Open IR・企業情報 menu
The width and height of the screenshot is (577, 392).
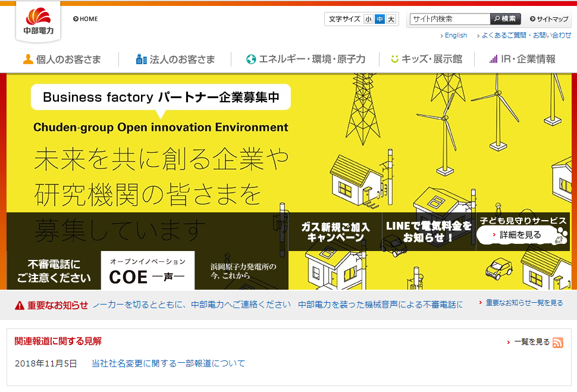(522, 59)
